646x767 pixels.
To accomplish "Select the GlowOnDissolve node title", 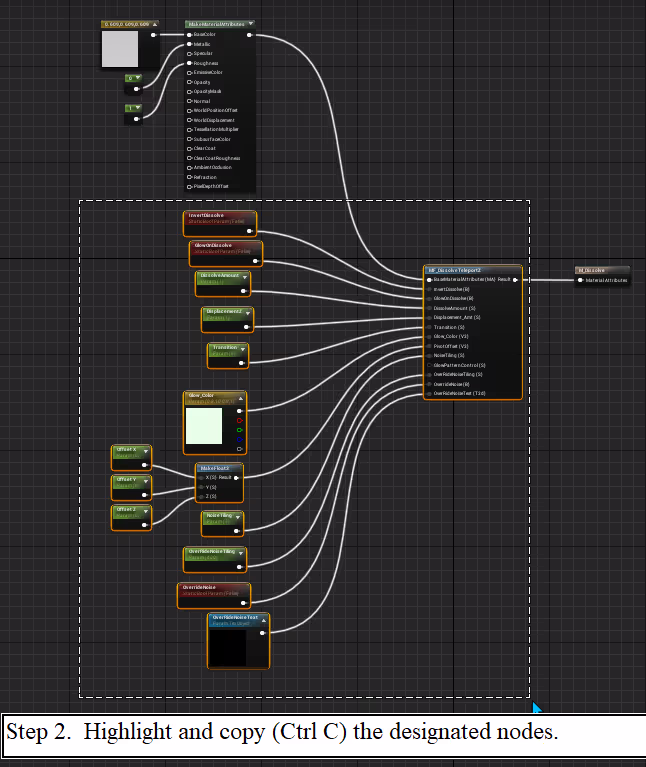I will pyautogui.click(x=213, y=245).
